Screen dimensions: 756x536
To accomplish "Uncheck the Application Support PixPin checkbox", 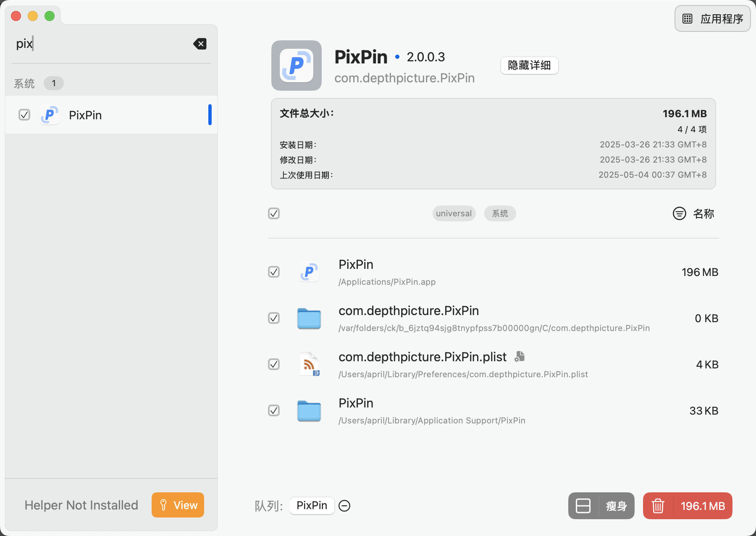I will pyautogui.click(x=274, y=410).
